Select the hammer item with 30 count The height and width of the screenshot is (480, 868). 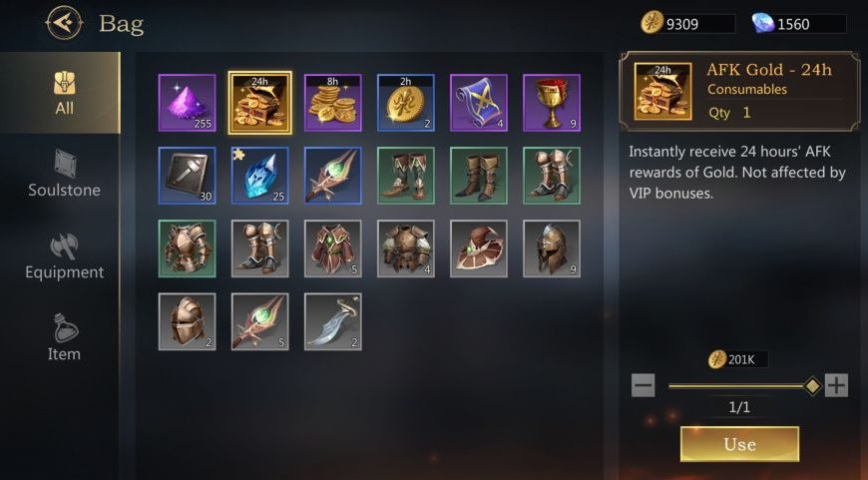188,176
